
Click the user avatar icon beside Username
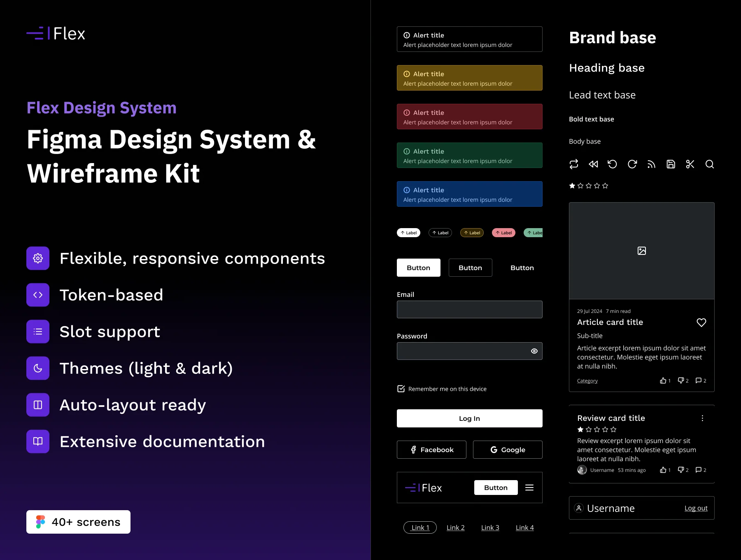579,508
